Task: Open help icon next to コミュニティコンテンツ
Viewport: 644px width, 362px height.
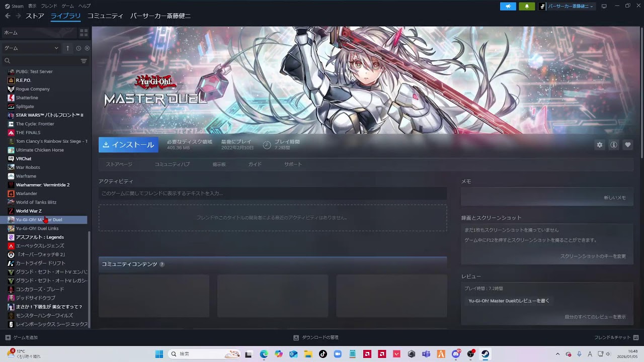Action: (x=162, y=264)
